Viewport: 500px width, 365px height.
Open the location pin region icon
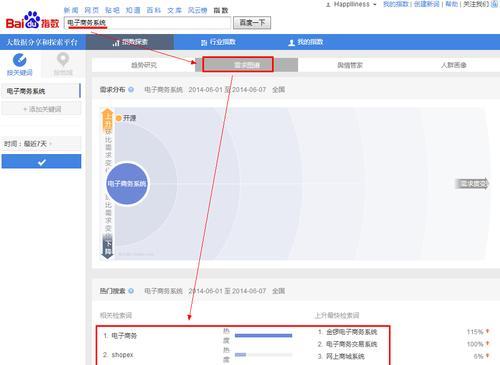(x=63, y=60)
